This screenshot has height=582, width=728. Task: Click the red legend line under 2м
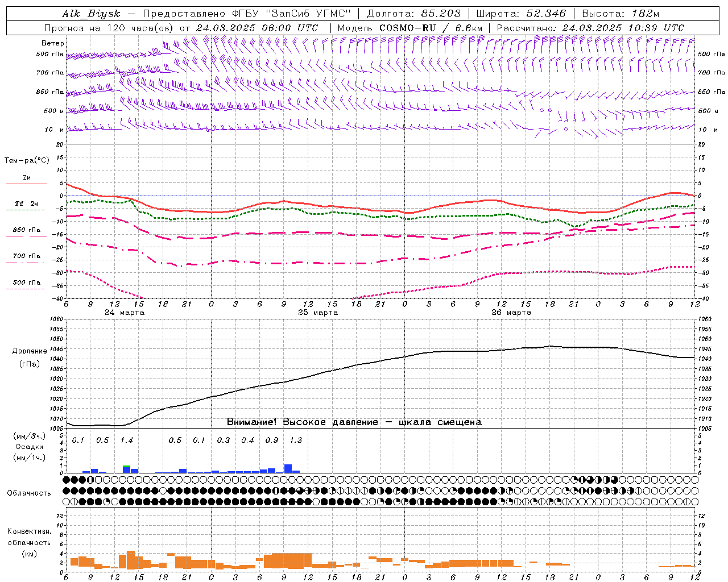click(26, 184)
